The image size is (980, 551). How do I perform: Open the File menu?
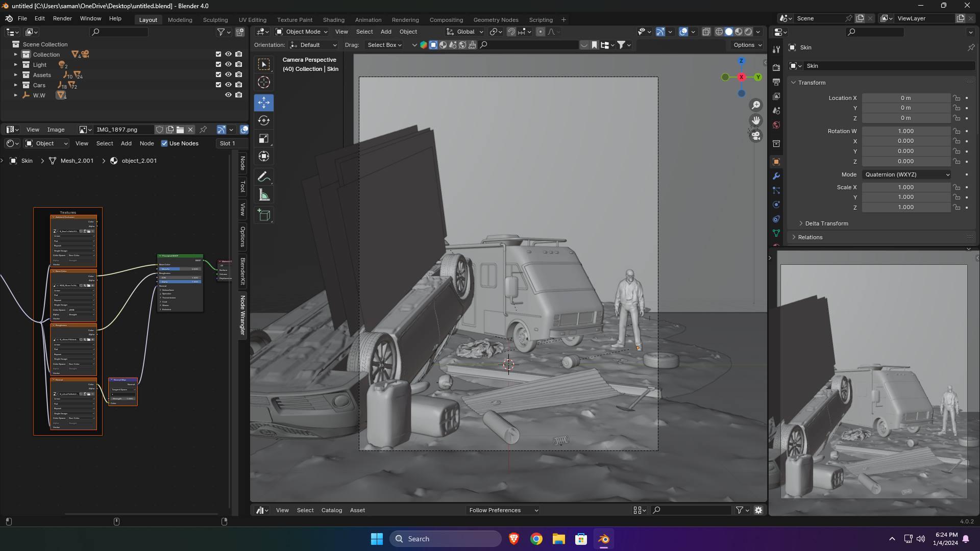pos(22,18)
